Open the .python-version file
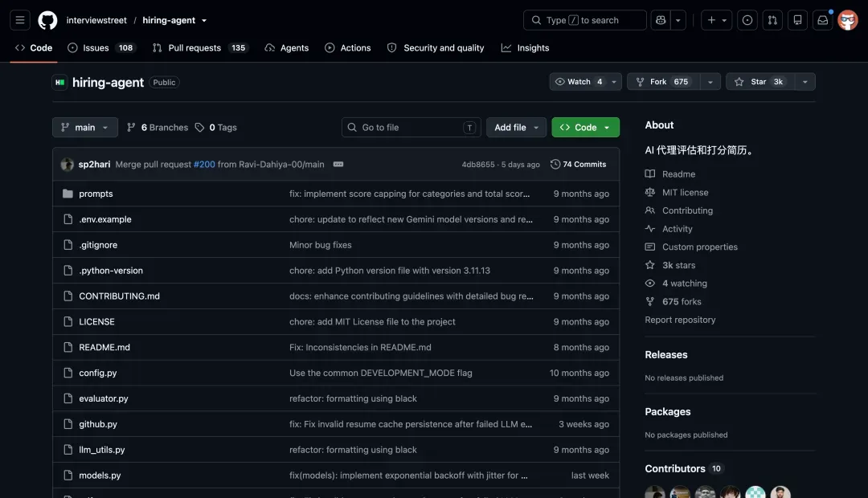This screenshot has height=498, width=868. 111,271
